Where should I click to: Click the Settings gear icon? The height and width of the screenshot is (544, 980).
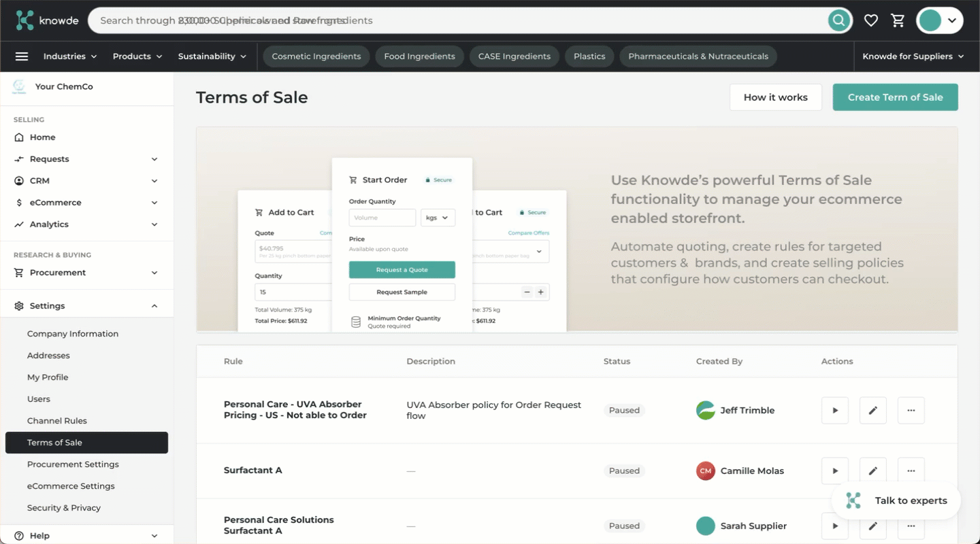(19, 306)
